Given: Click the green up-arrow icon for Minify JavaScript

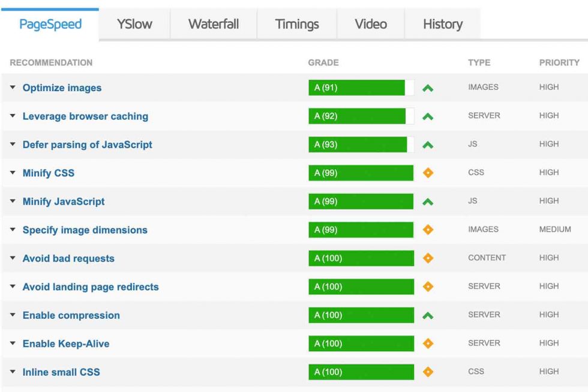Looking at the screenshot, I should coord(427,203).
